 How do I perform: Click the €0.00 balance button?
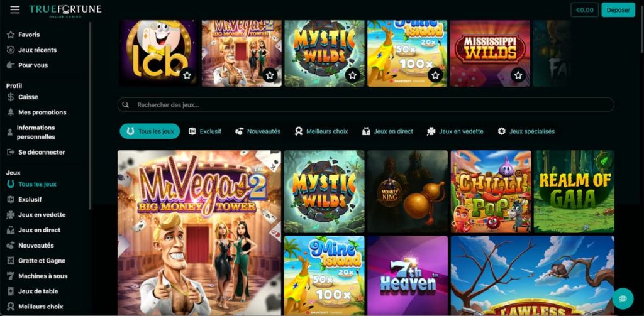[584, 10]
